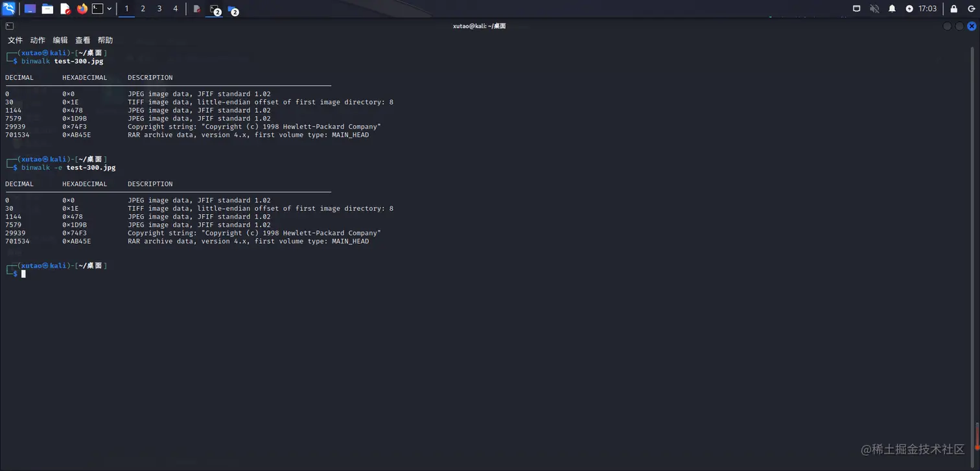Click the log out icon
The width and height of the screenshot is (980, 471).
(970, 8)
